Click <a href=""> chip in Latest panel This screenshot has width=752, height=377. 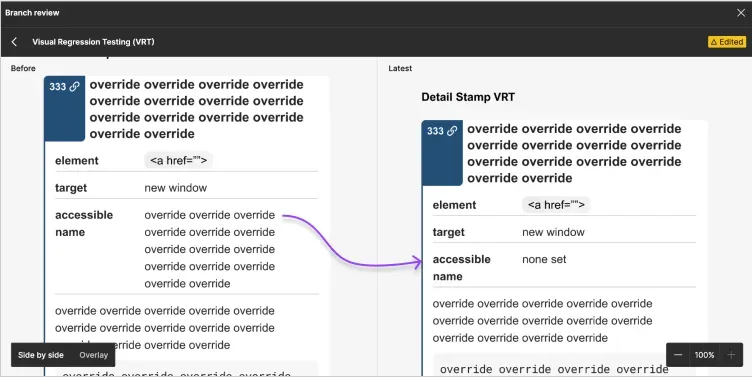pos(556,205)
